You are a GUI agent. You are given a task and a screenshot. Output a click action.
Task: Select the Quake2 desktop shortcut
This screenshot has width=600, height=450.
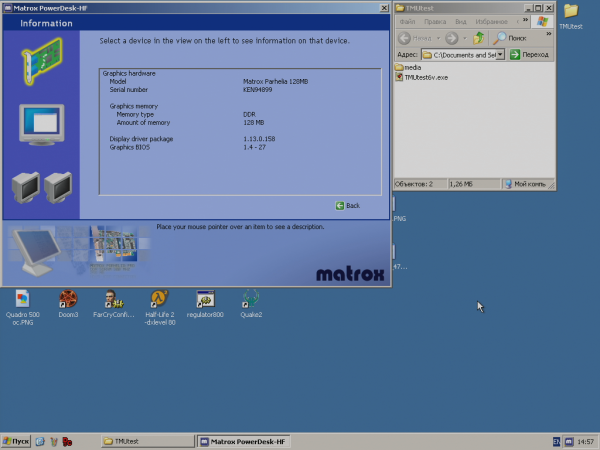pos(251,304)
